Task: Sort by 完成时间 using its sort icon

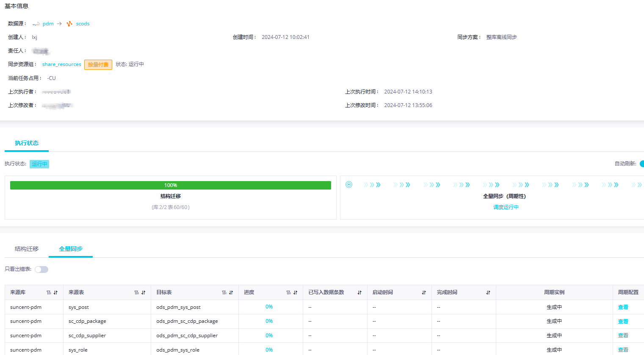Action: [488, 293]
